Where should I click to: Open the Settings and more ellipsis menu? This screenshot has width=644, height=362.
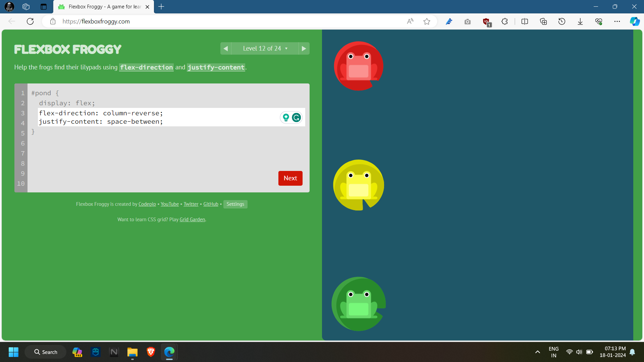pos(617,21)
